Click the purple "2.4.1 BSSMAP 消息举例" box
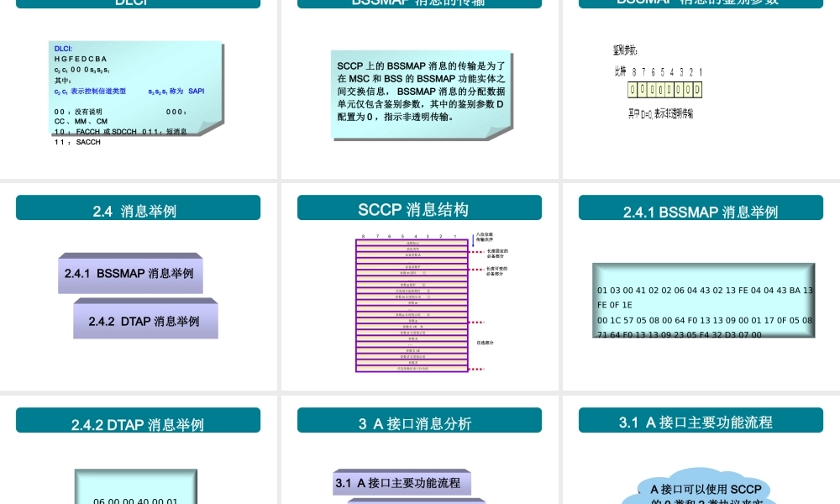Viewport: 840px width, 504px height. click(131, 273)
